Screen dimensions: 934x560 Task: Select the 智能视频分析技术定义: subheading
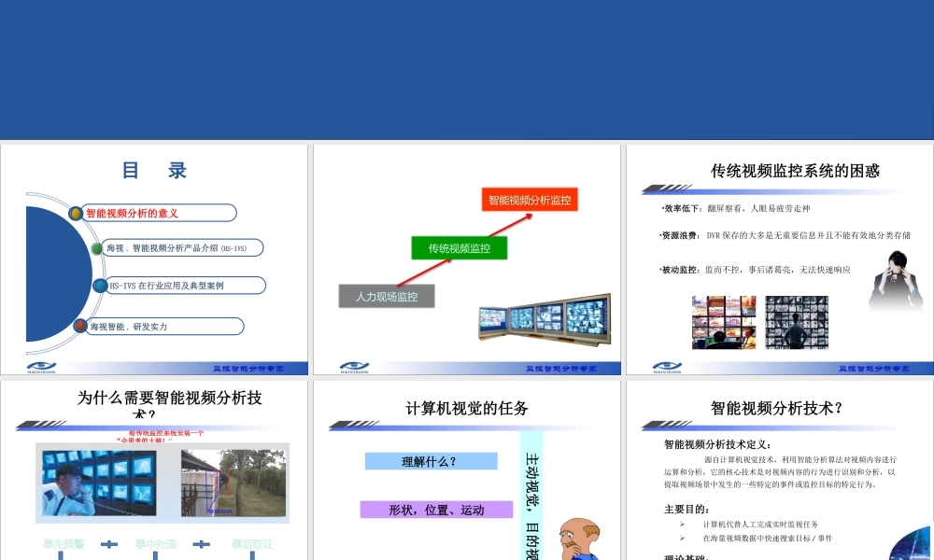(x=717, y=444)
